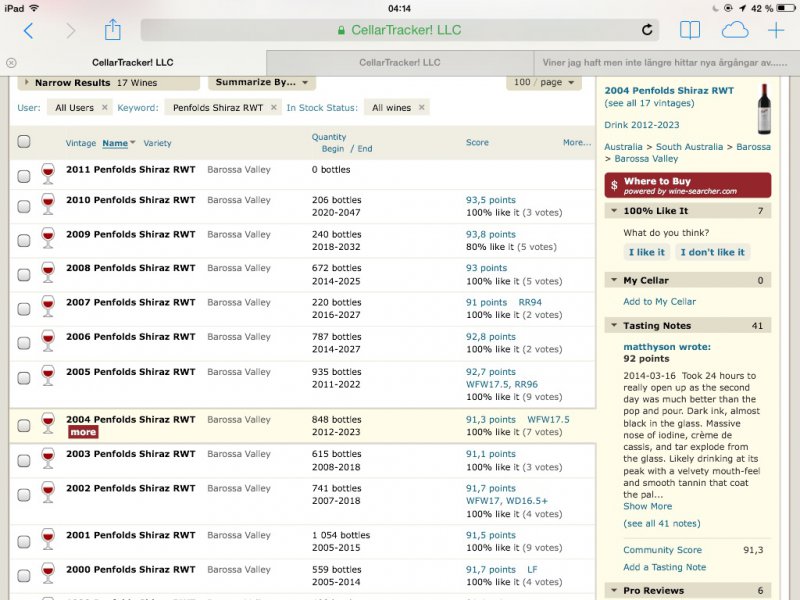The width and height of the screenshot is (800, 600).
Task: Click the Where to Buy button
Action: point(688,185)
